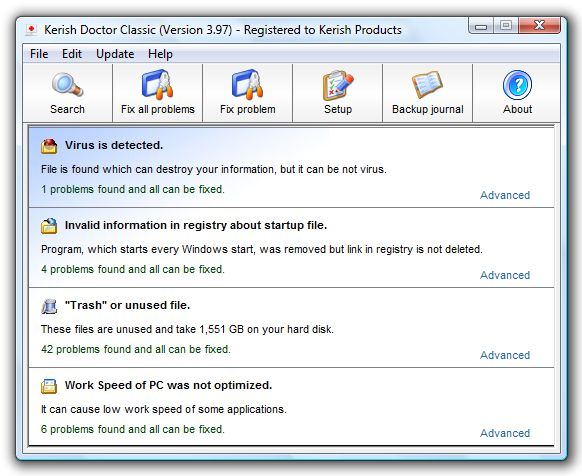Viewport: 582px width, 476px height.
Task: Click the Work Speed of PC icon
Action: (49, 386)
